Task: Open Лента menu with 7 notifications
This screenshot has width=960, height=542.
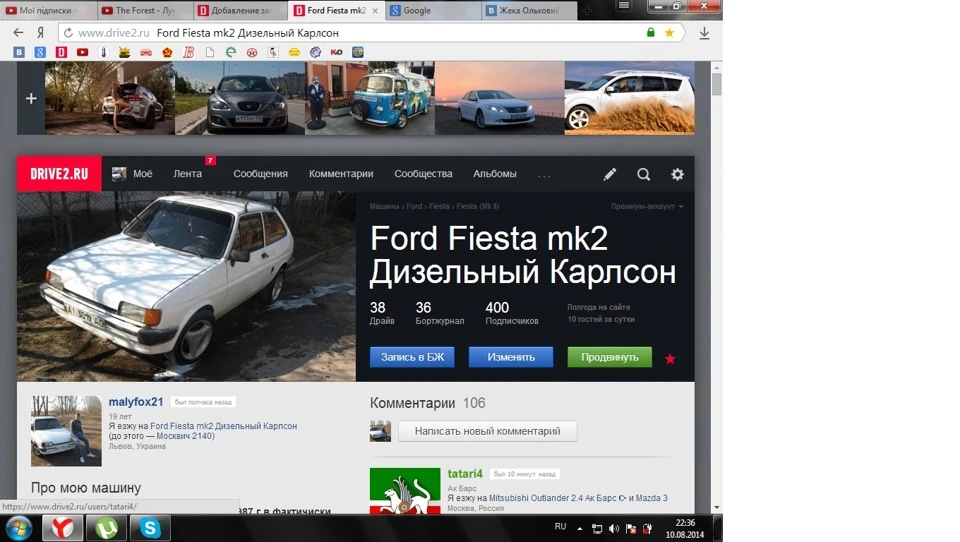Action: point(187,174)
